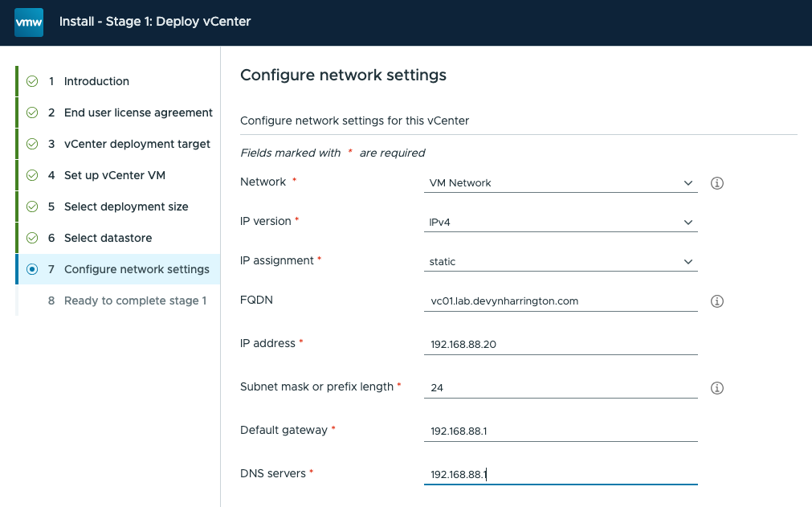Screen dimensions: 812x507
Task: Click the Subnet mask or prefix length label
Action: (317, 386)
